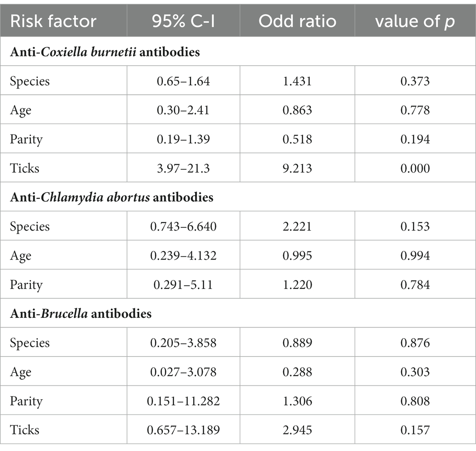Viewport: 476px width, 451px height.
Task: Select the "95% C-I" column header
Action: coord(183,21)
